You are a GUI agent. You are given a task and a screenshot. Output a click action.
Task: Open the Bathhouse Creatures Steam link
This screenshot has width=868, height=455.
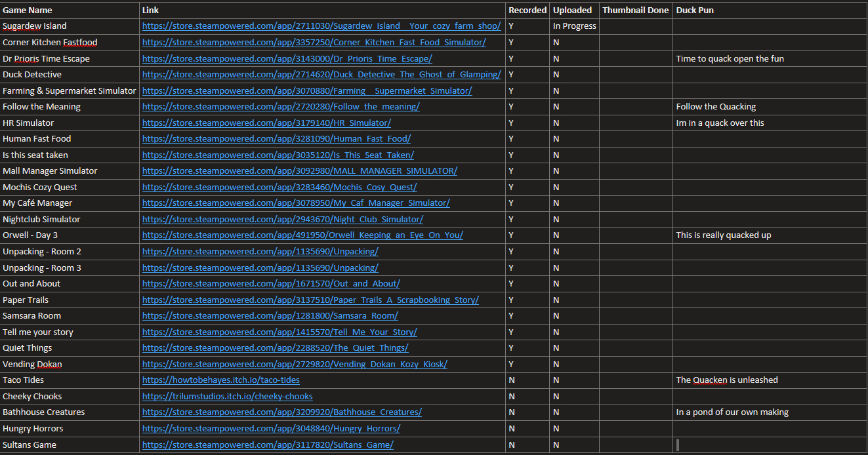[x=281, y=412]
